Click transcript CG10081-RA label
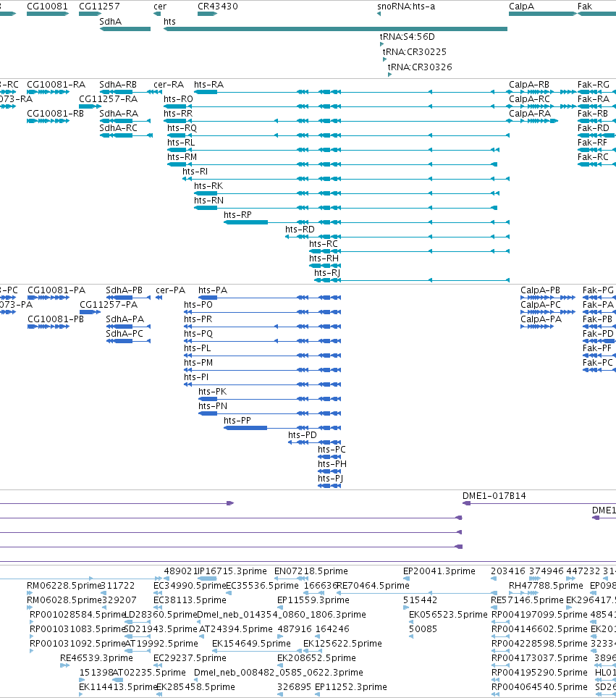Image resolution: width=616 pixels, height=698 pixels. (56, 85)
